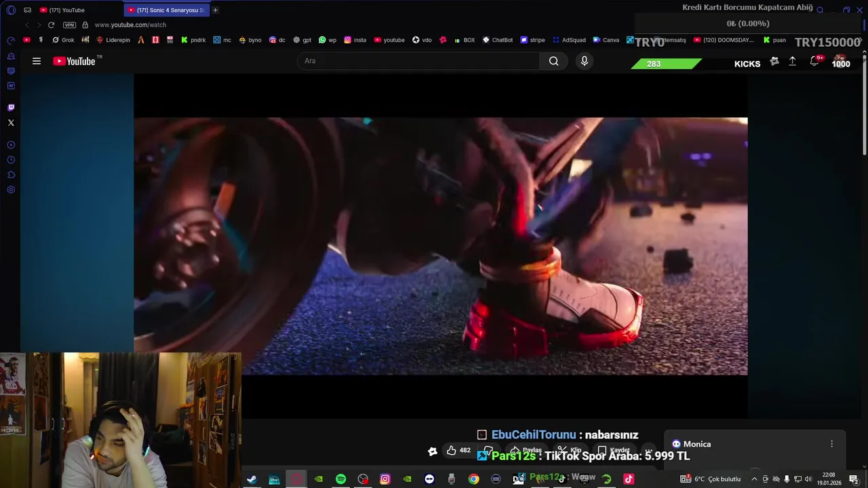
Task: Open the stripe bookmark
Action: [532, 40]
